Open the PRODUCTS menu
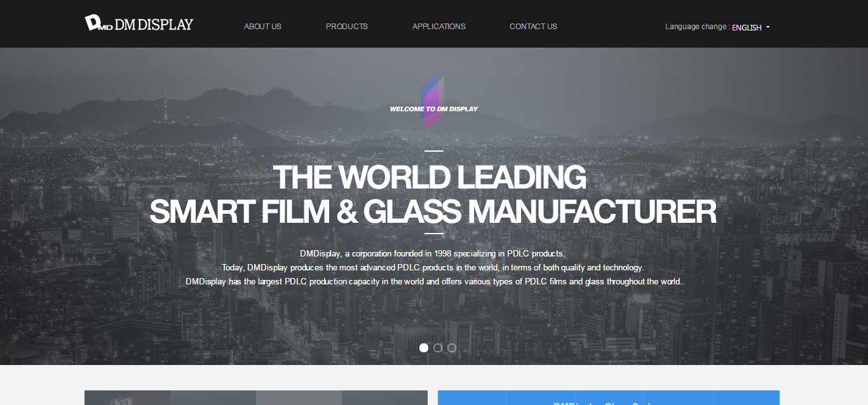Viewport: 868px width, 405px height. point(347,27)
